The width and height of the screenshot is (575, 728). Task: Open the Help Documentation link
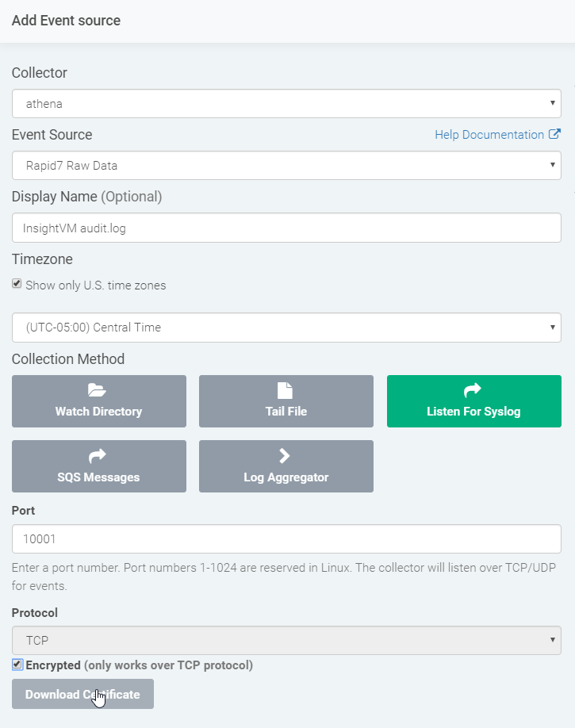click(489, 135)
